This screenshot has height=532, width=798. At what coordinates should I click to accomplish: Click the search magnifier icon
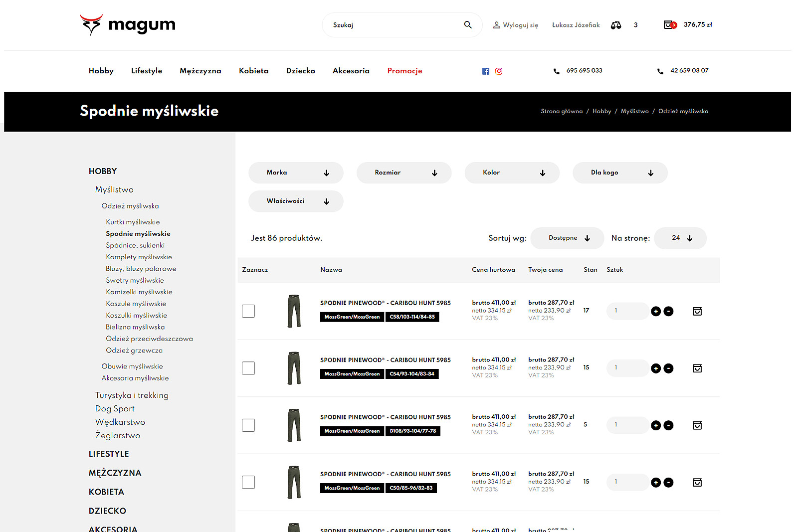pos(467,25)
